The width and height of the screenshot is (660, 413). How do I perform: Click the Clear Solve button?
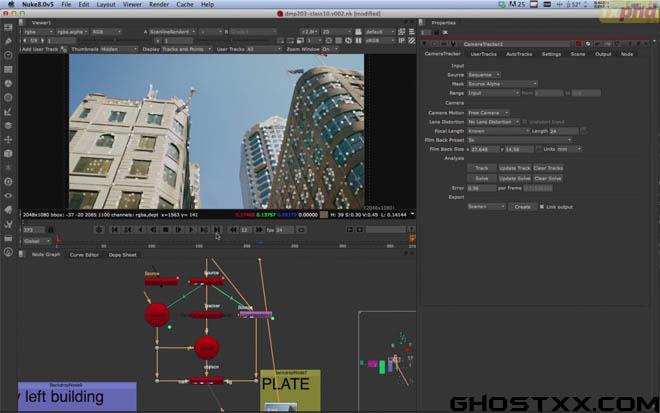click(x=548, y=179)
